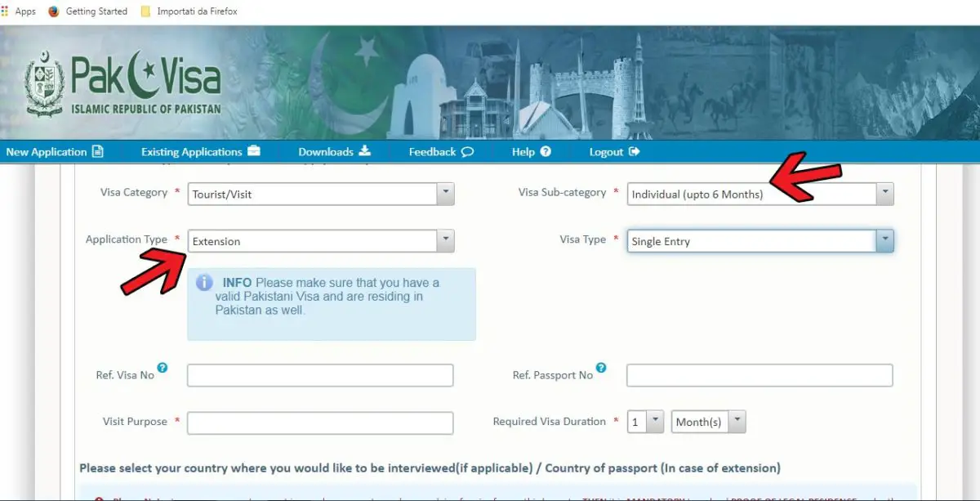Open the Importati da Firefox bookmark folder
Screen dimensions: 980x501
point(189,11)
